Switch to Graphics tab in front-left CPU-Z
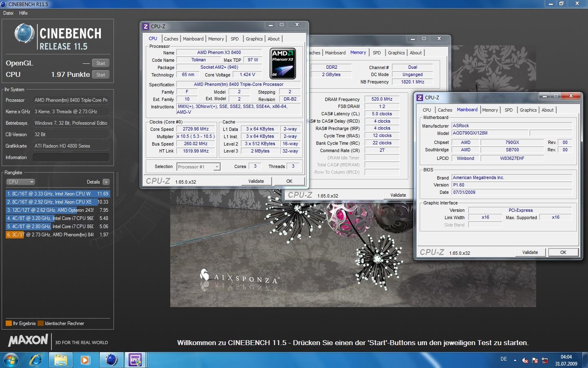This screenshot has height=368, width=588. [x=254, y=39]
